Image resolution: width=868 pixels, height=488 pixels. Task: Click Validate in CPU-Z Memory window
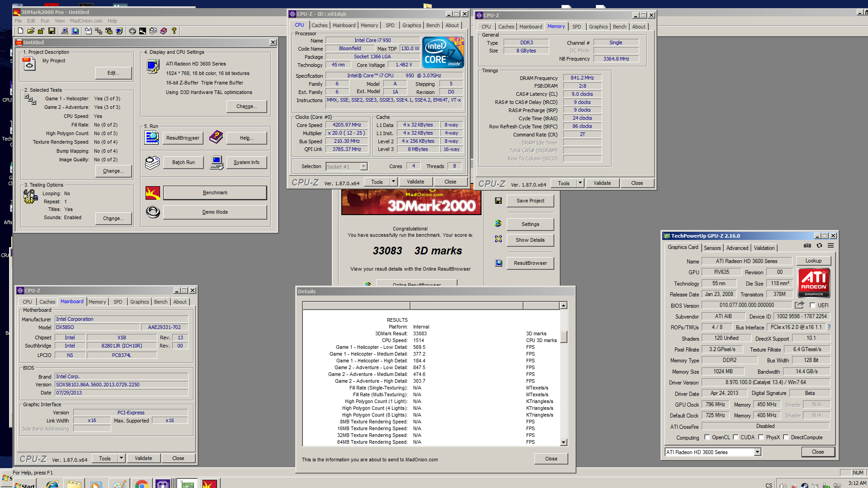coord(602,183)
